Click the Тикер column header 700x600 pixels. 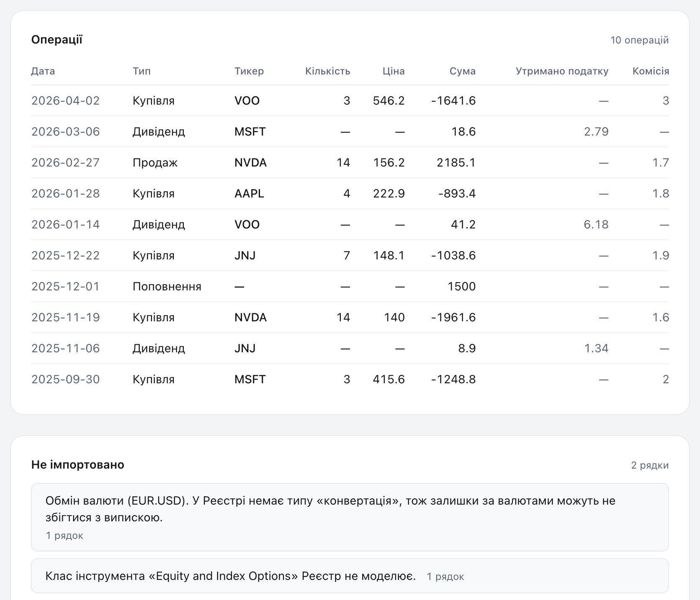click(249, 71)
